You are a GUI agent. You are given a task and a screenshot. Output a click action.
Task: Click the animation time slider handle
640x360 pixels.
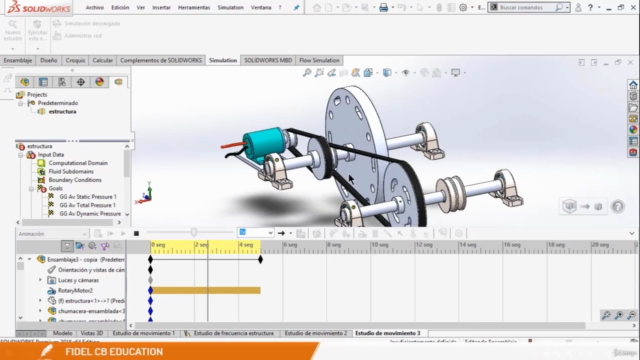click(194, 233)
